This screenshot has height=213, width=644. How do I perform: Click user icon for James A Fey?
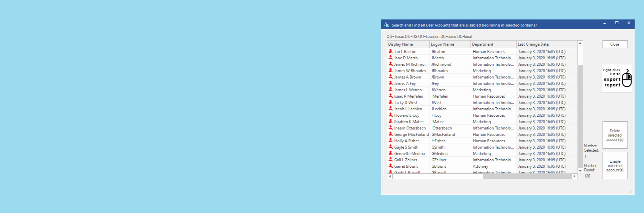[391, 83]
